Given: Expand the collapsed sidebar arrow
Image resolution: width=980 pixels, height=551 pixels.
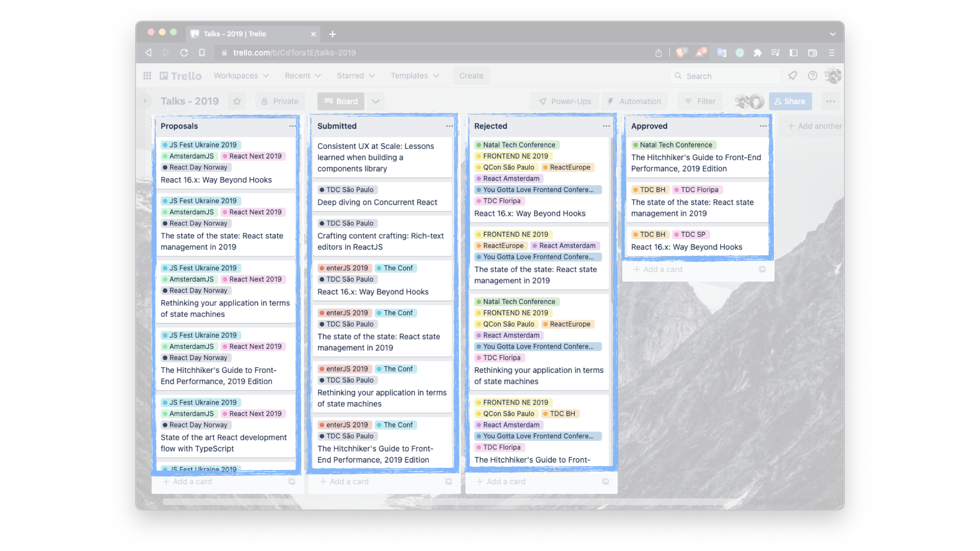Looking at the screenshot, I should click(145, 101).
